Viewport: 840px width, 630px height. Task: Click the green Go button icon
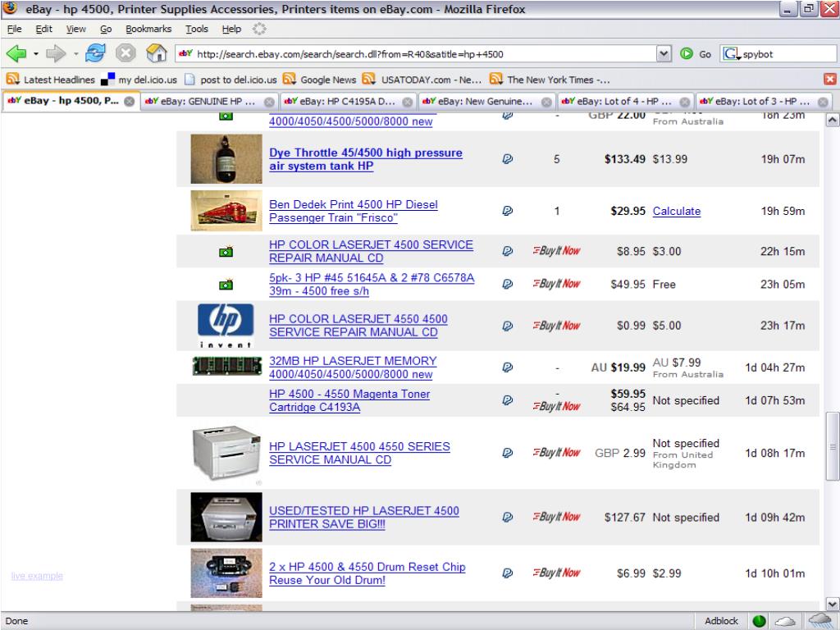coord(687,53)
